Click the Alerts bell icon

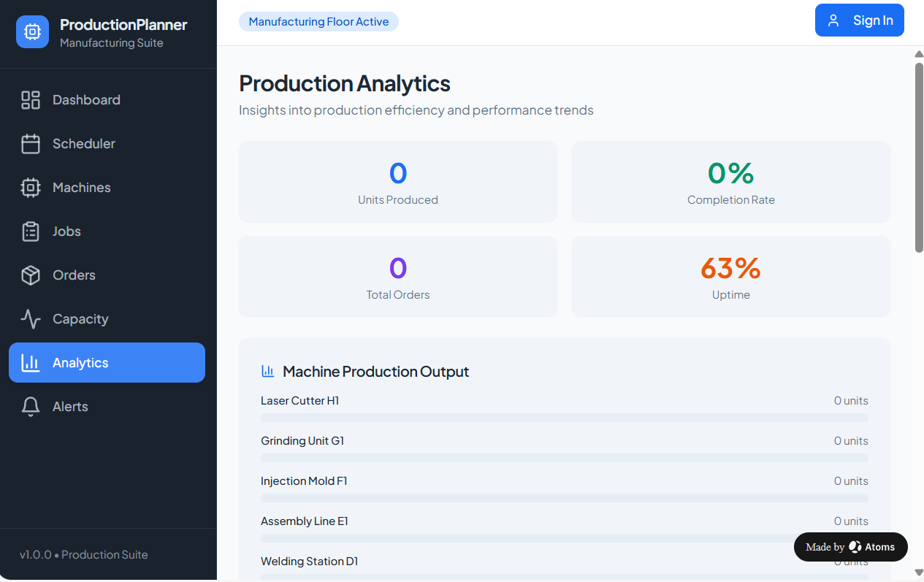[31, 407]
